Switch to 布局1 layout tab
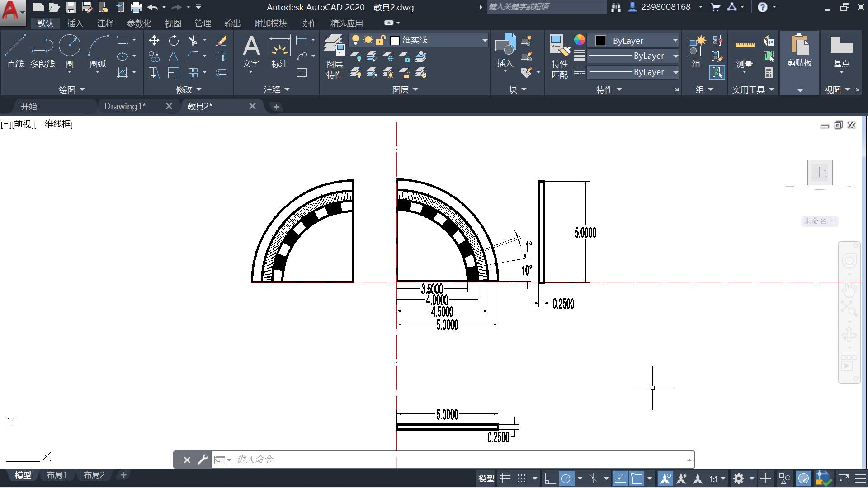868x488 pixels. pos(57,475)
